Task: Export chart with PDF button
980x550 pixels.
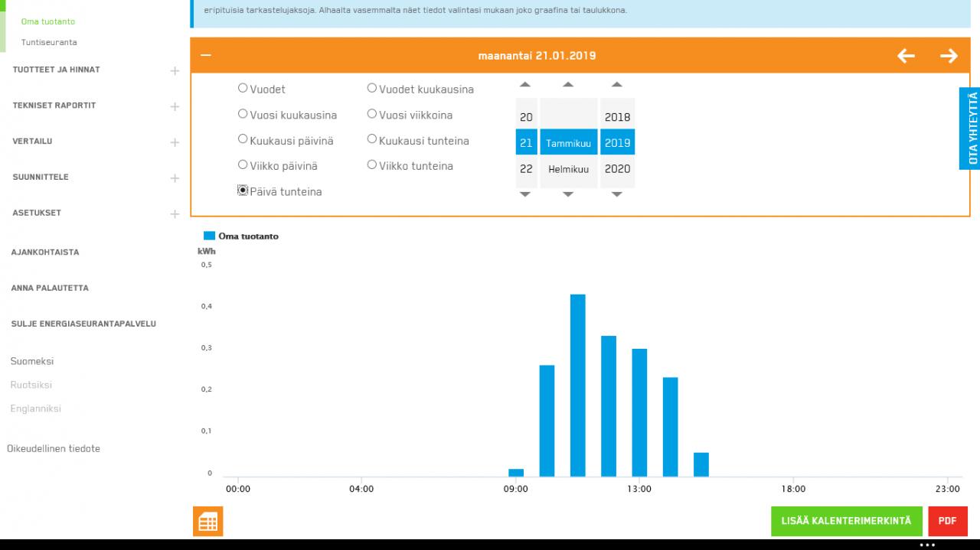Action: 947,521
